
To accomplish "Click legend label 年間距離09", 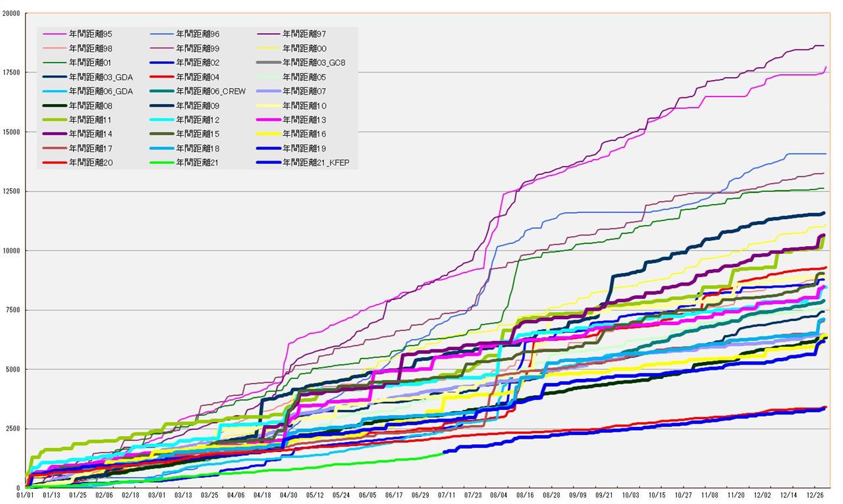I will pos(198,105).
